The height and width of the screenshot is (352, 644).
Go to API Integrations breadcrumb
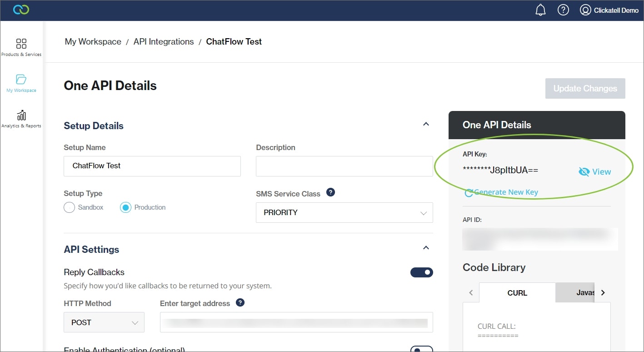point(164,41)
